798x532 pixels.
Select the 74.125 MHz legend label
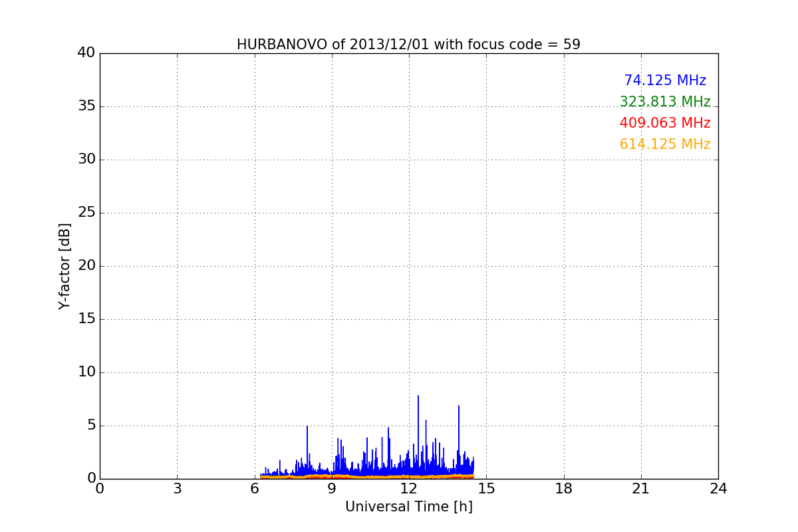[665, 80]
